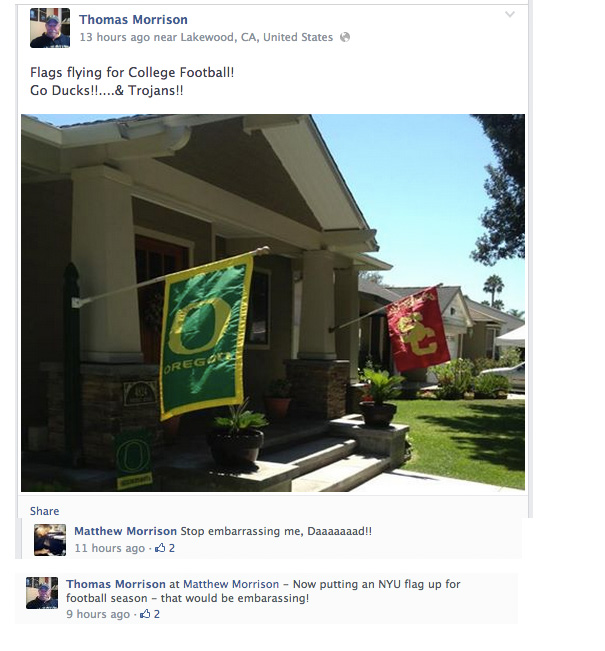Open Thomas Morrison's name in reply comment

point(116,584)
